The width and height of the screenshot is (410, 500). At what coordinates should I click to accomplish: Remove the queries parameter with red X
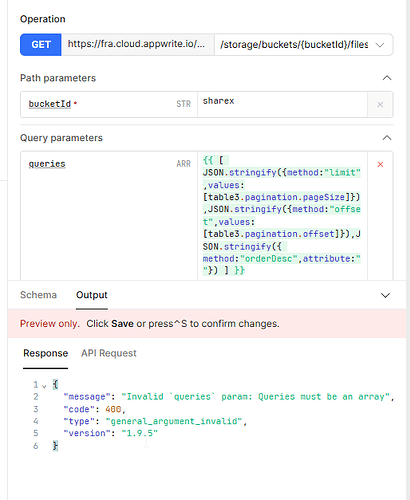click(x=380, y=164)
